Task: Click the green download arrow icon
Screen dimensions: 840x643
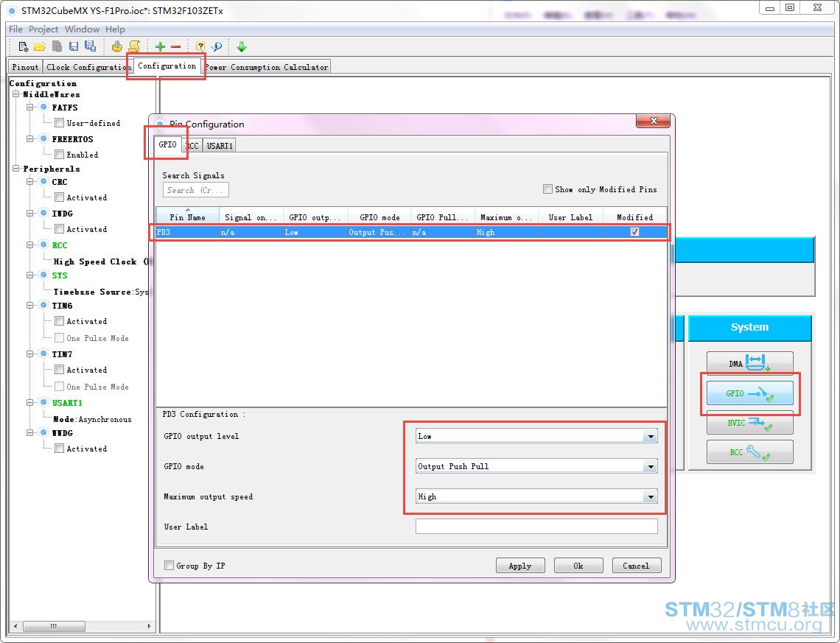Action: [x=242, y=46]
